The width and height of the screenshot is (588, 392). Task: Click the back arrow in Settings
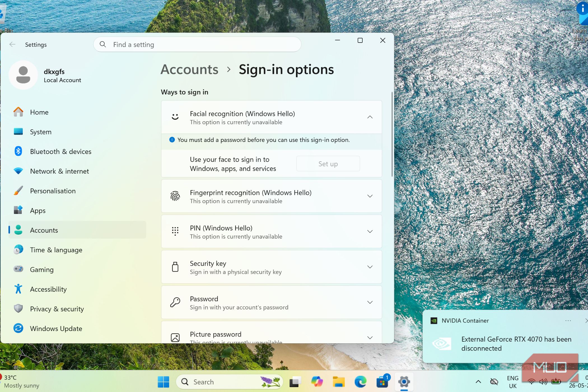tap(12, 45)
